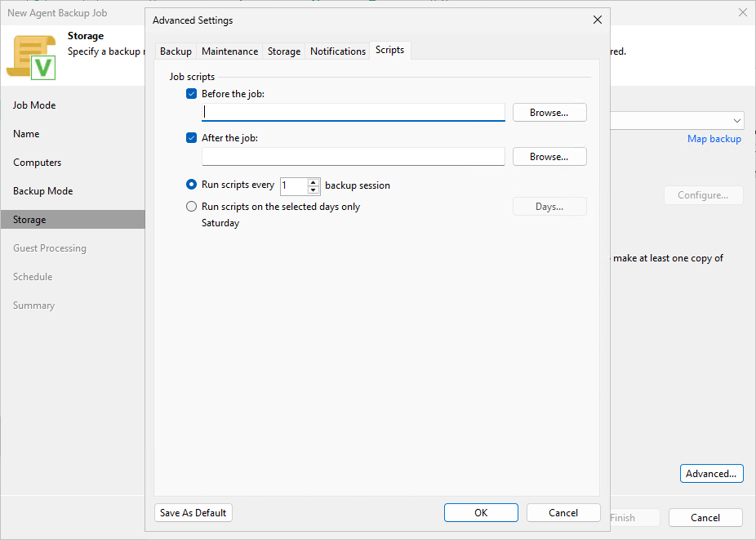Close the New Agent Backup Job window
Image resolution: width=756 pixels, height=540 pixels.
(743, 12)
